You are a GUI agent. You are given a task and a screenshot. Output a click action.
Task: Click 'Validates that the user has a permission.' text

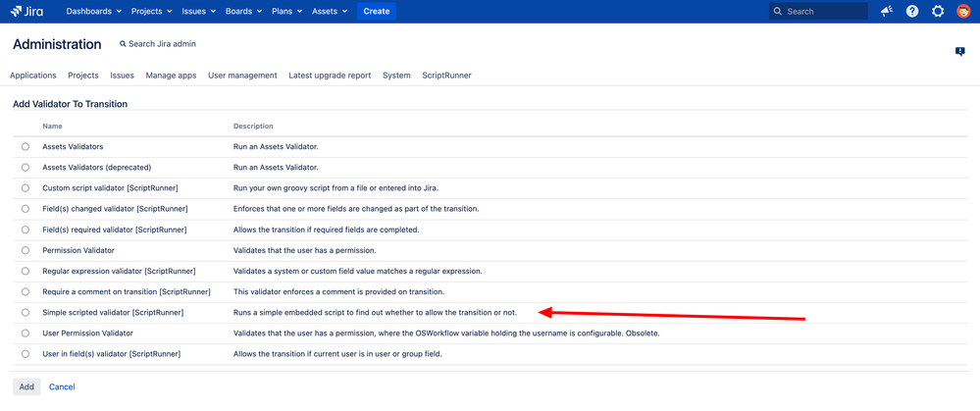tap(305, 250)
